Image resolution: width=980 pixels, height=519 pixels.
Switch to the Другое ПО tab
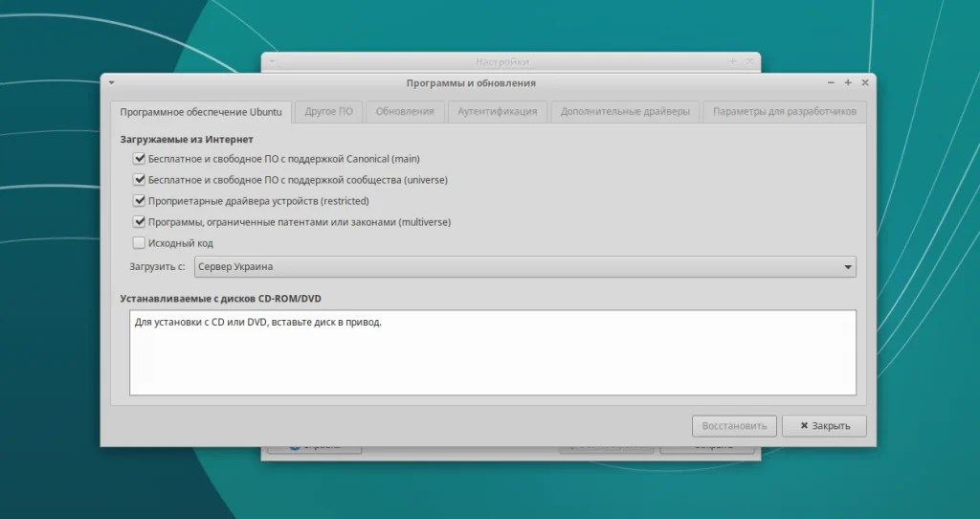coord(329,112)
